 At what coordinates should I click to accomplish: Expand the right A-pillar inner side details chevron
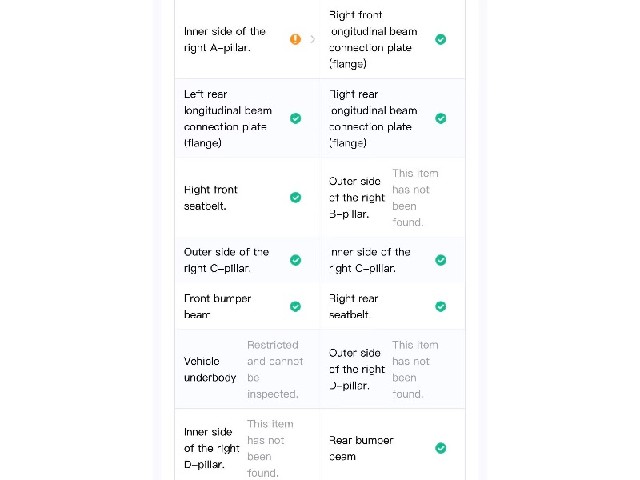pyautogui.click(x=313, y=39)
